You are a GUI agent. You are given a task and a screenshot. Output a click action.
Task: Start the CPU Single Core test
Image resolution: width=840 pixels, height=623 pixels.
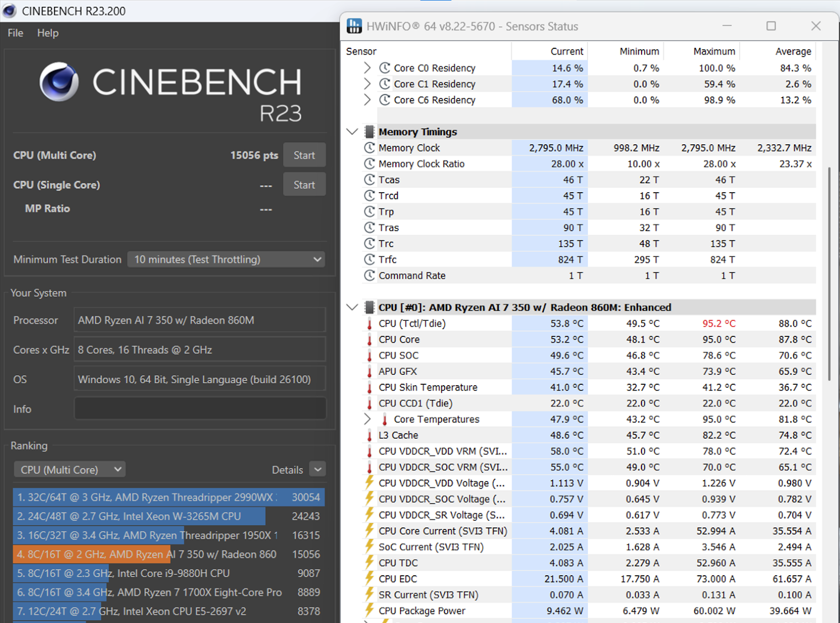point(304,185)
